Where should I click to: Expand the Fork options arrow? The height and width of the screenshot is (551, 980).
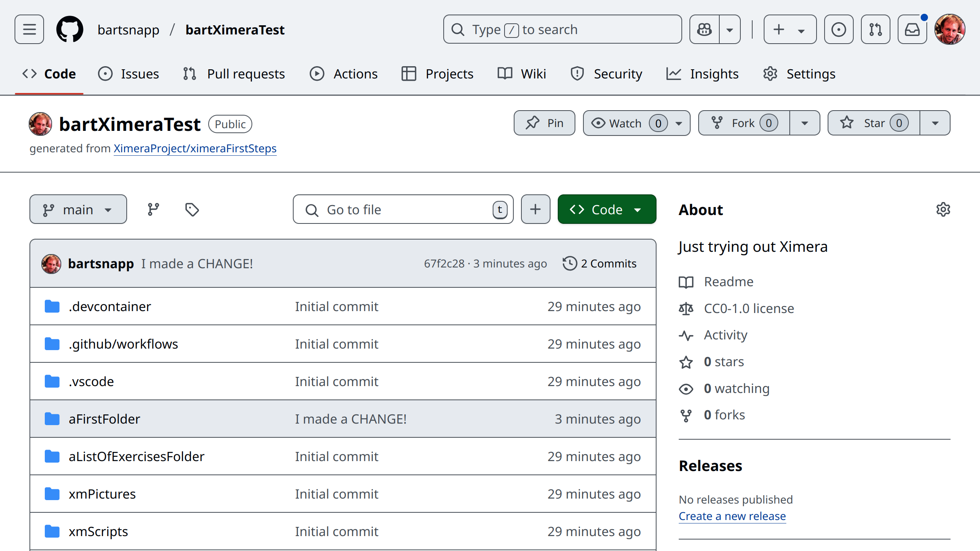coord(805,123)
